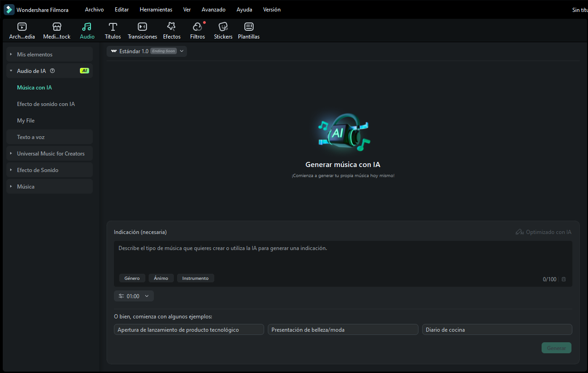Open the Transiciones tab icon
This screenshot has width=588, height=373.
142,27
